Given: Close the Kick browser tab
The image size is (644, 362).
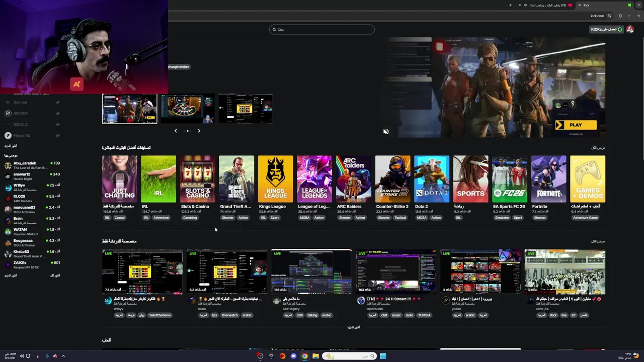Looking at the screenshot, I should click(580, 5).
